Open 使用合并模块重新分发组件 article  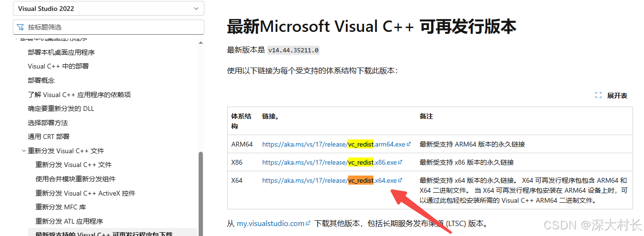75,179
